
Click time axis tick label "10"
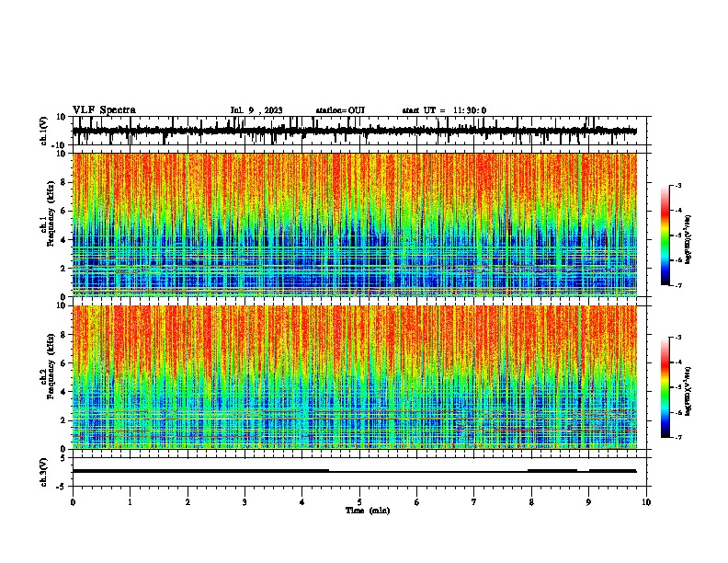[646, 502]
